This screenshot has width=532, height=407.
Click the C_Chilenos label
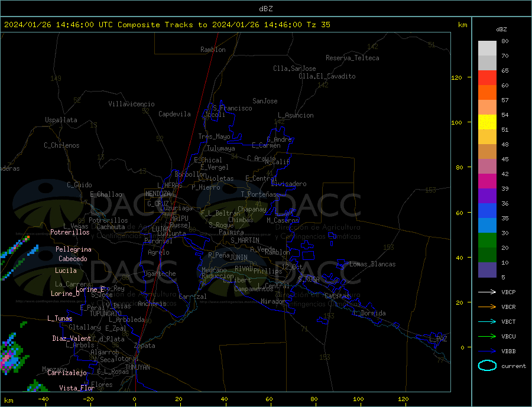click(61, 145)
